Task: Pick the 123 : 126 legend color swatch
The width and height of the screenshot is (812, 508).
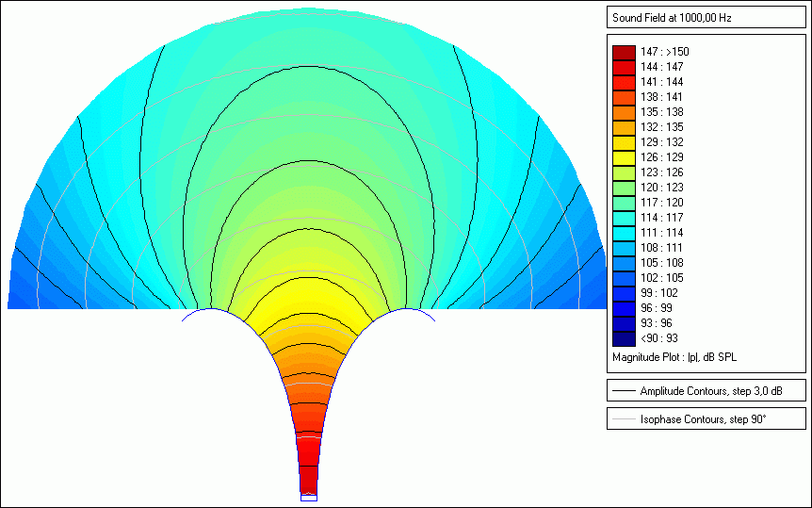Action: tap(624, 172)
